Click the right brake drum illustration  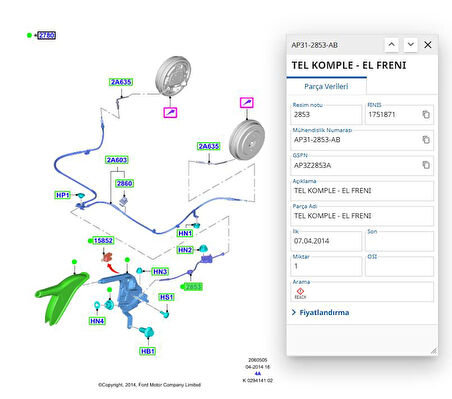click(247, 140)
